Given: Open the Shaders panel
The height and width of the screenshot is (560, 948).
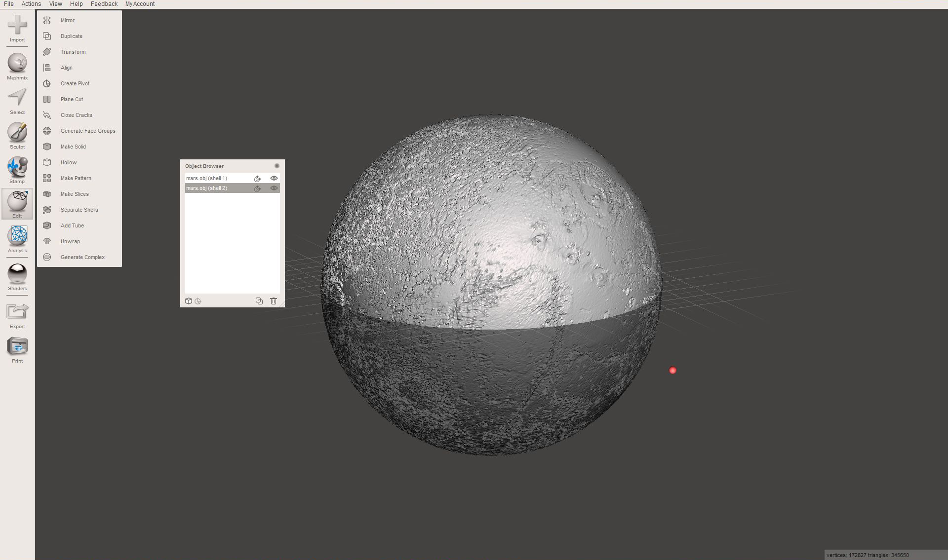Looking at the screenshot, I should (17, 273).
